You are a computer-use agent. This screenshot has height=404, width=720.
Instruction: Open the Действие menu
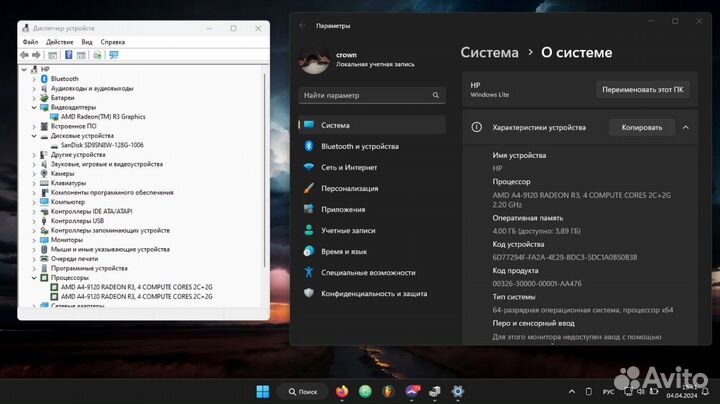[59, 42]
